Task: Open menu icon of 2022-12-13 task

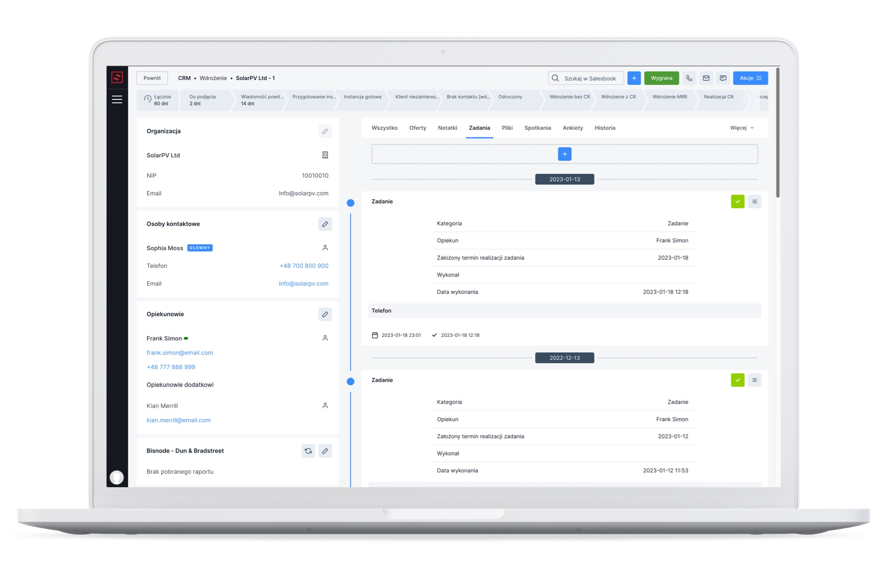Action: point(754,380)
